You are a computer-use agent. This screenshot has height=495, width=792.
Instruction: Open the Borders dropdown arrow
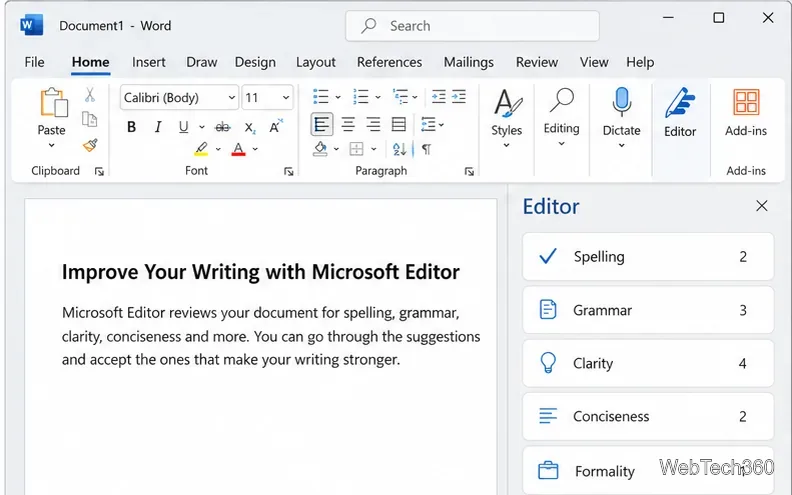(x=374, y=149)
